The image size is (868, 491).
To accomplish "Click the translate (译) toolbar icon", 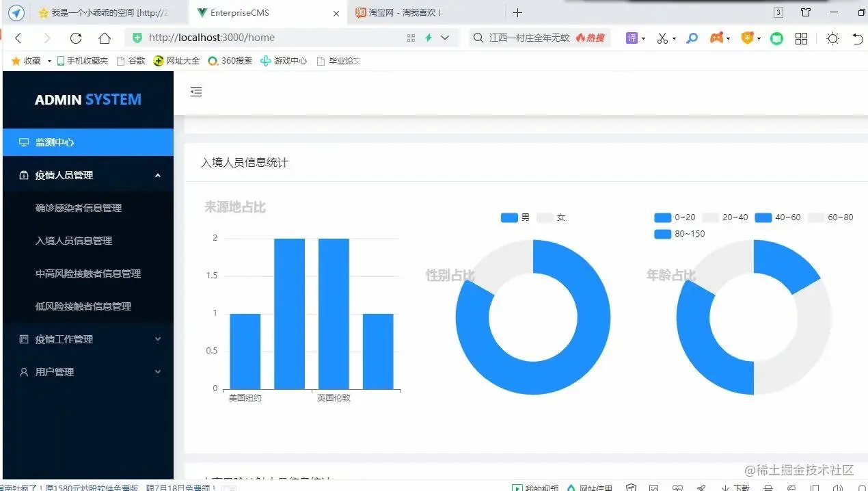I will point(632,38).
